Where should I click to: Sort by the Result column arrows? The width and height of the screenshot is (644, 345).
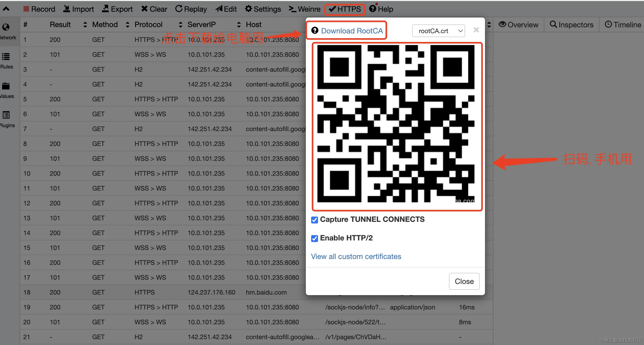85,25
